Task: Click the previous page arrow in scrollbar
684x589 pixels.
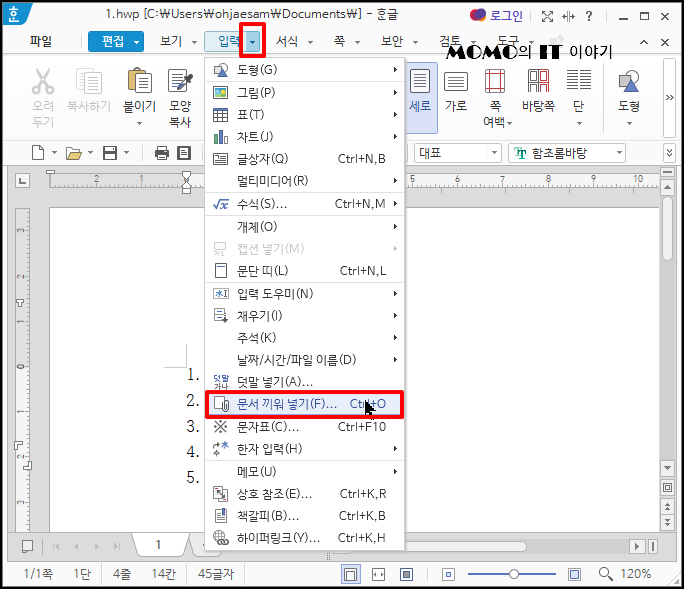Action: pos(667,507)
